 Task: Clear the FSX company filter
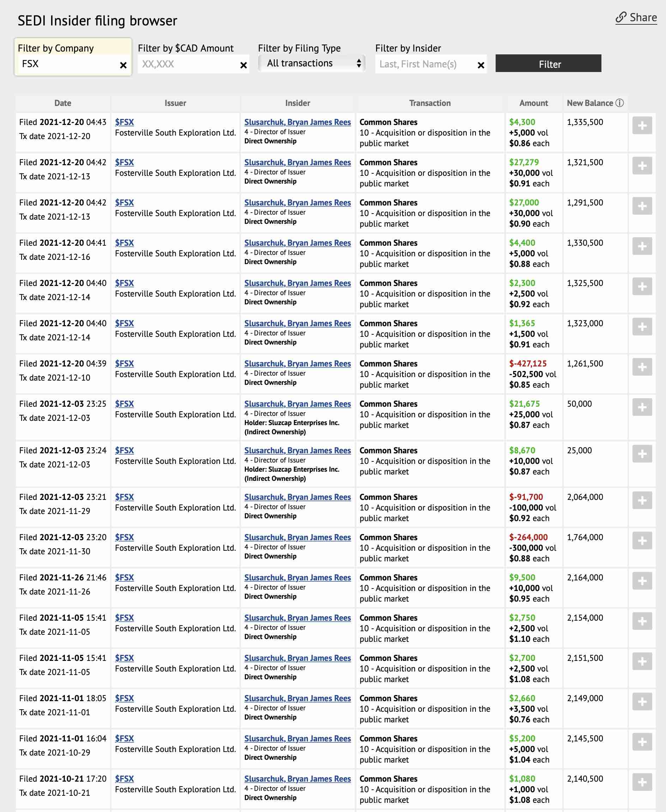(x=123, y=65)
